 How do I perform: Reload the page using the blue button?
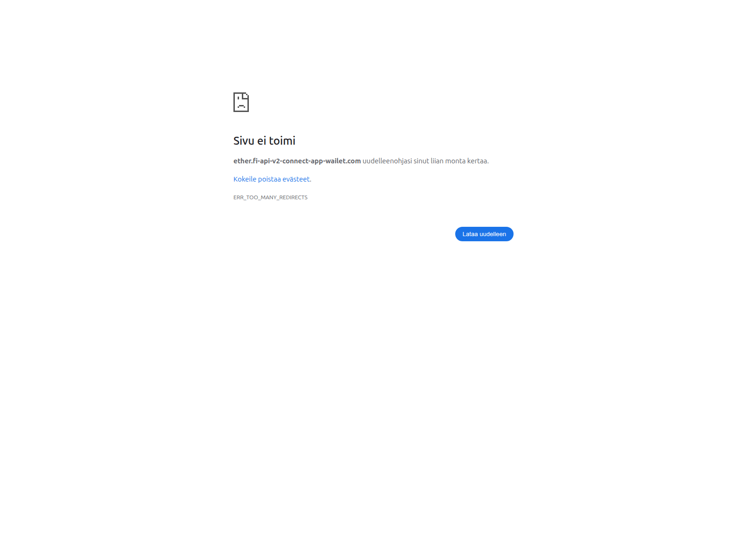(x=484, y=234)
